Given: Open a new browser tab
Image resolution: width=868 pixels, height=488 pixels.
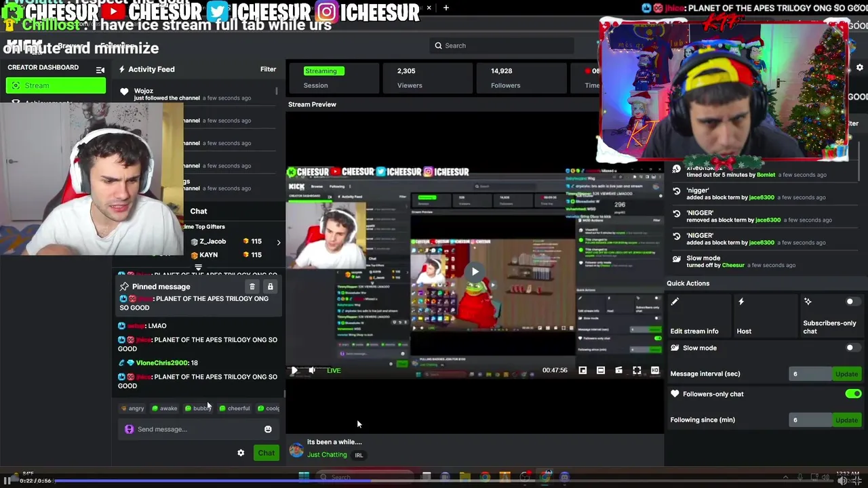Looking at the screenshot, I should click(x=446, y=7).
